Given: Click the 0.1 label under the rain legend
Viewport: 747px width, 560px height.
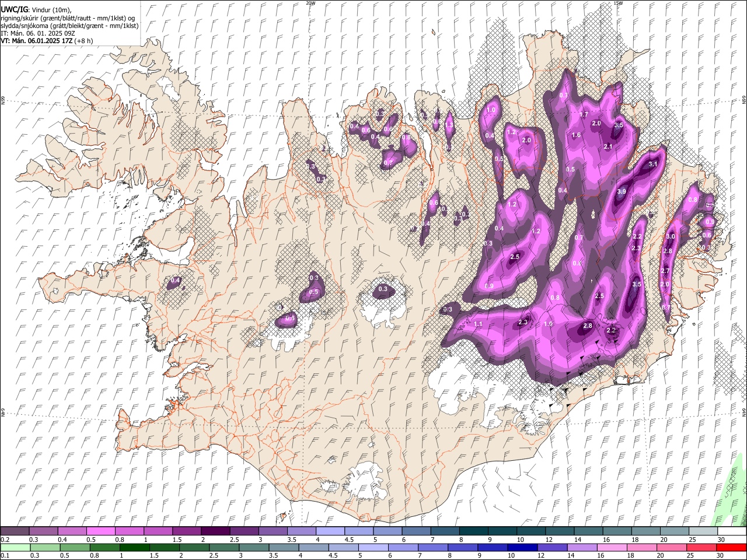Looking at the screenshot, I should click(x=5, y=555).
